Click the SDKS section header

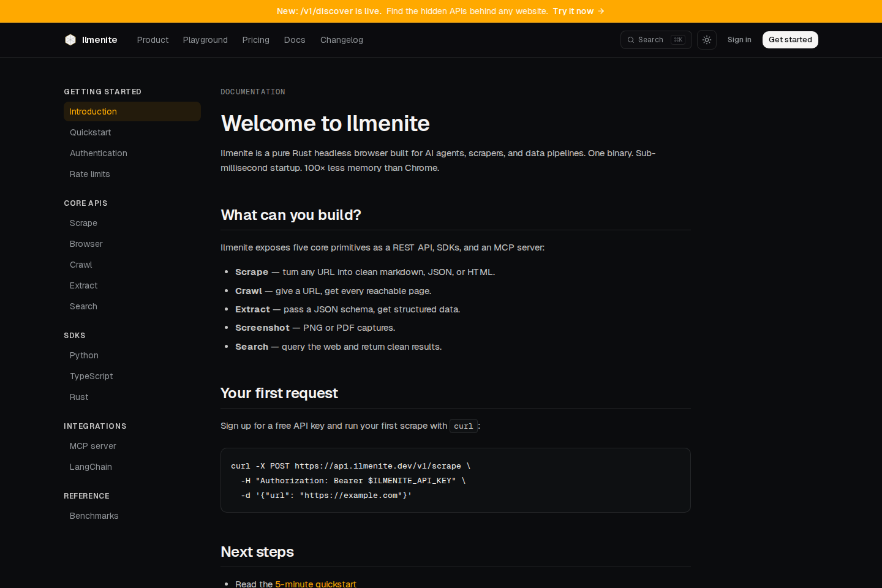click(75, 336)
